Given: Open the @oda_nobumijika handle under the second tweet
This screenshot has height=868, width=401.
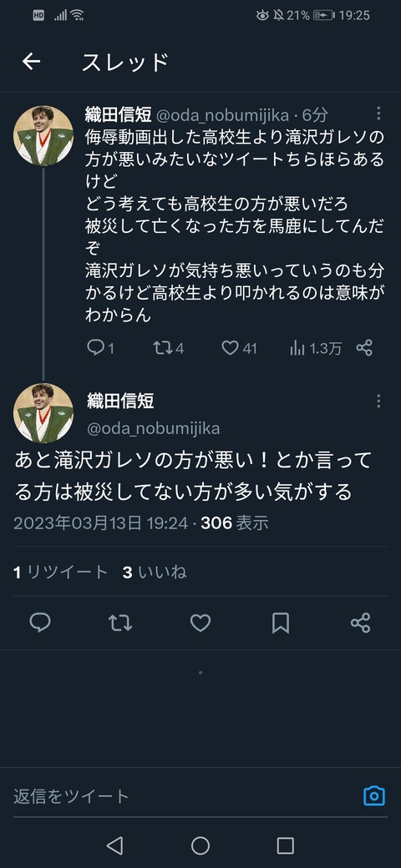Looking at the screenshot, I should [154, 428].
